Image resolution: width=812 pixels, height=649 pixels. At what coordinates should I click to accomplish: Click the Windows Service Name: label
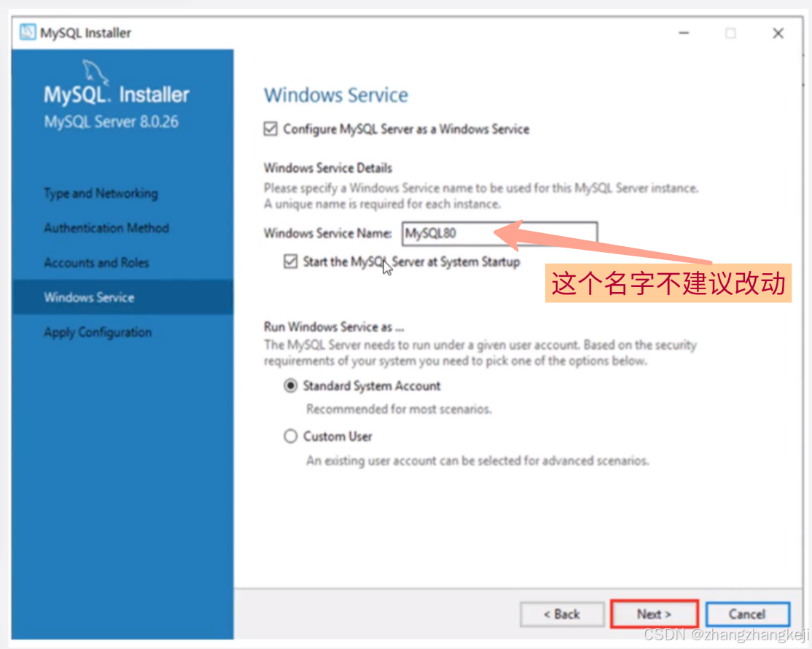[328, 233]
